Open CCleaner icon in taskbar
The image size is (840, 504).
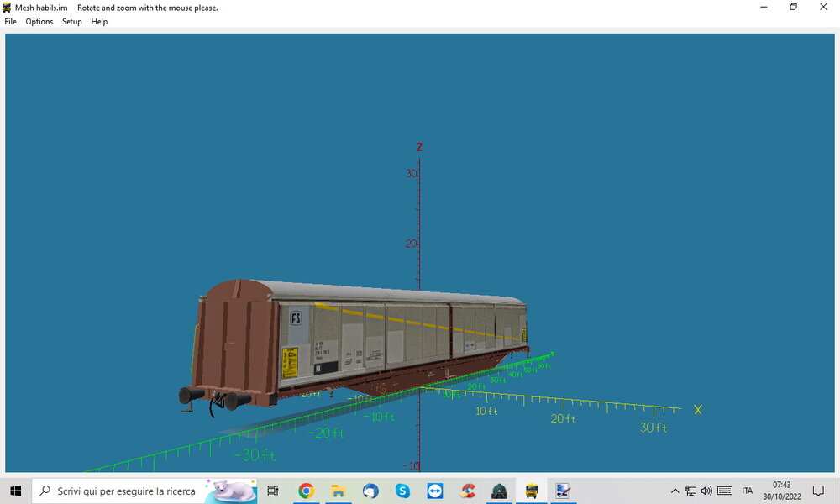point(467,491)
